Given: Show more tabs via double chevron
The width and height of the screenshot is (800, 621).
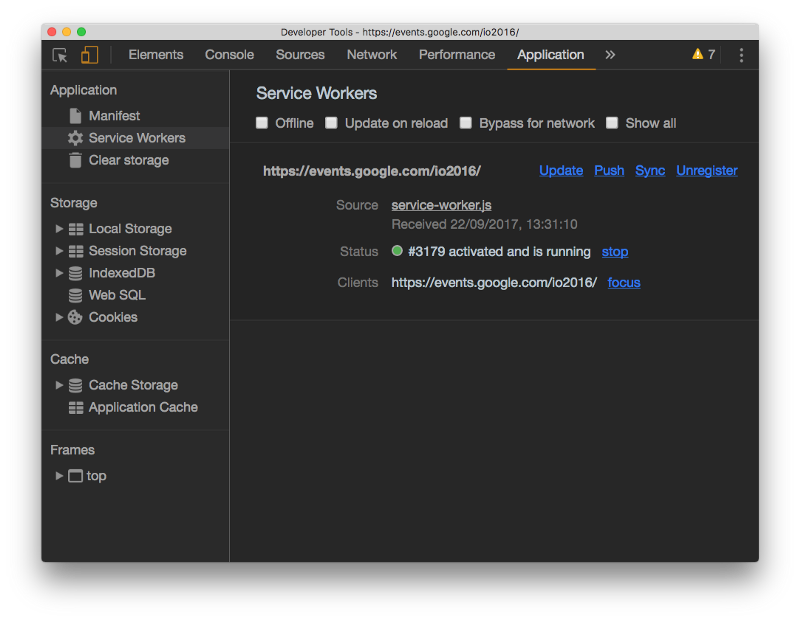Looking at the screenshot, I should point(610,55).
